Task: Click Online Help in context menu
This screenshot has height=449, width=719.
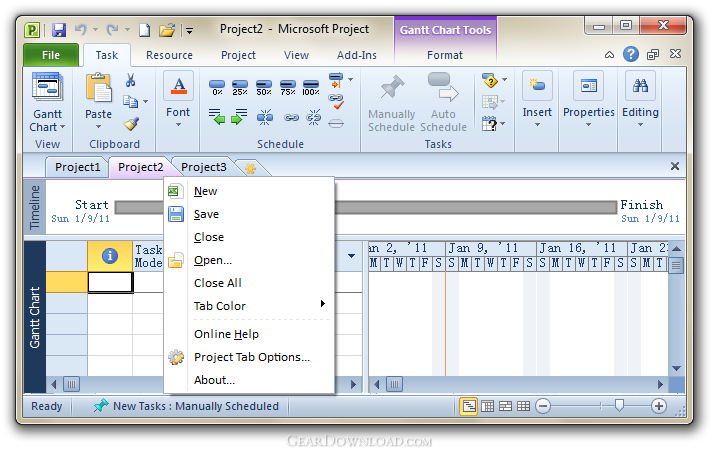Action: click(x=226, y=334)
